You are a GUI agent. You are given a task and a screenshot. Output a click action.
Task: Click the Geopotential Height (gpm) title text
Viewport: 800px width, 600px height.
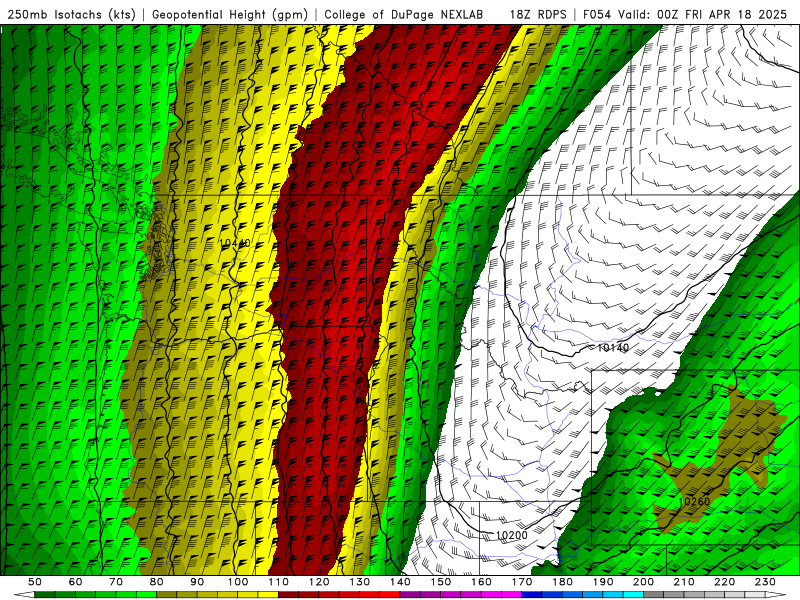pyautogui.click(x=230, y=15)
